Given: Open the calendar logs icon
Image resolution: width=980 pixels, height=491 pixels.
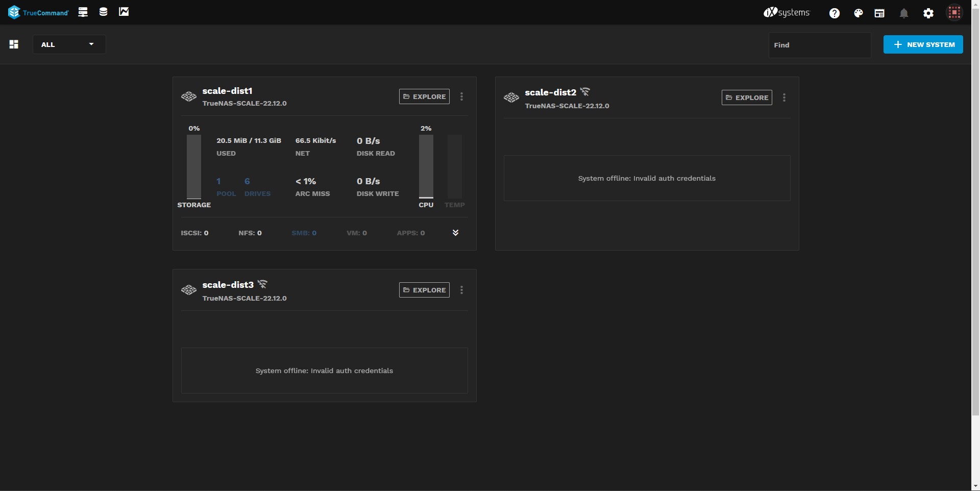Looking at the screenshot, I should 879,13.
